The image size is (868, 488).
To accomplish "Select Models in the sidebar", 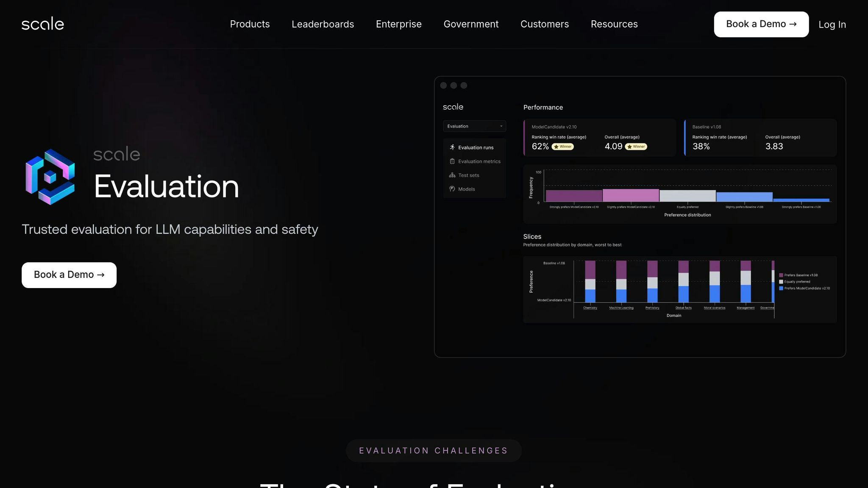I will click(466, 189).
